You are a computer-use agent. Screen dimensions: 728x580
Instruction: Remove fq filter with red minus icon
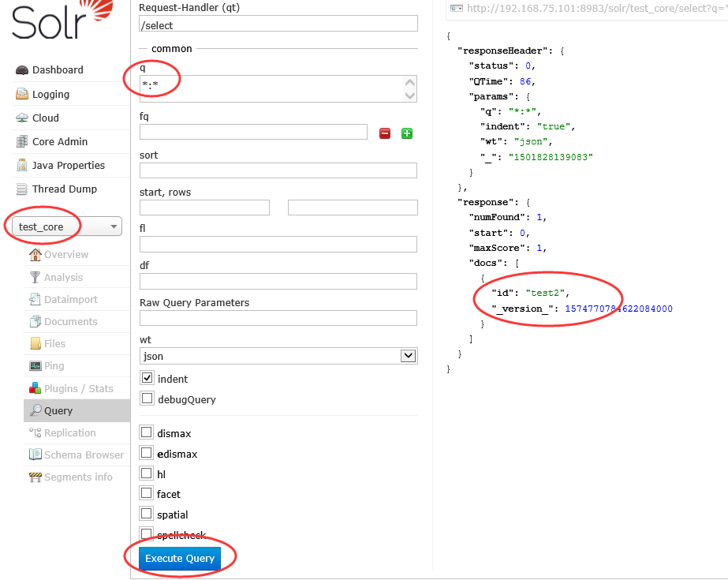pos(385,133)
